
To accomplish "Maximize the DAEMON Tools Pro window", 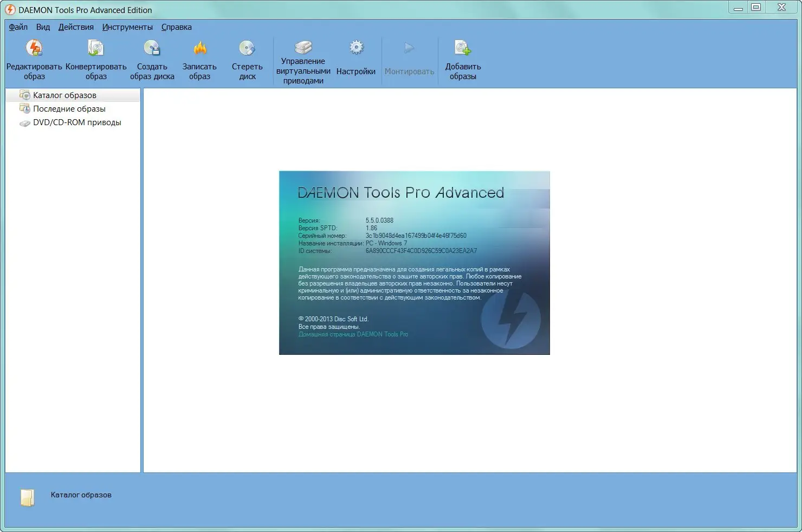I will pos(756,8).
